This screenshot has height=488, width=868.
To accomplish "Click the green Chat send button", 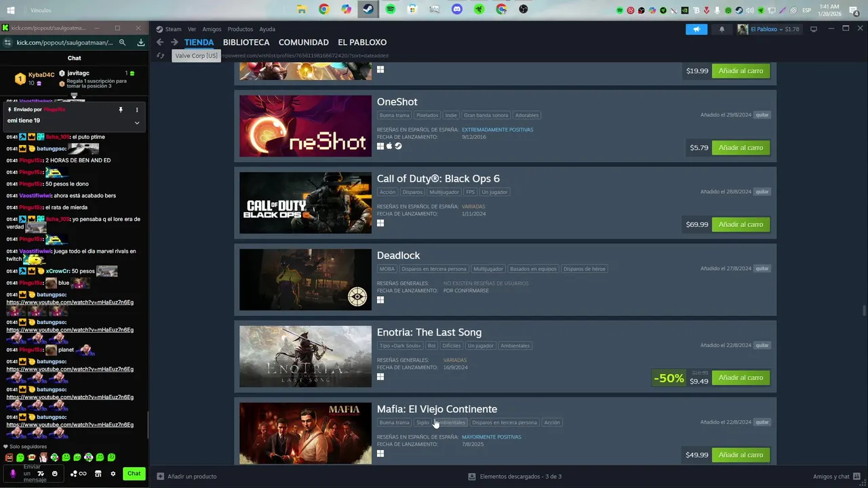I will coord(134,474).
